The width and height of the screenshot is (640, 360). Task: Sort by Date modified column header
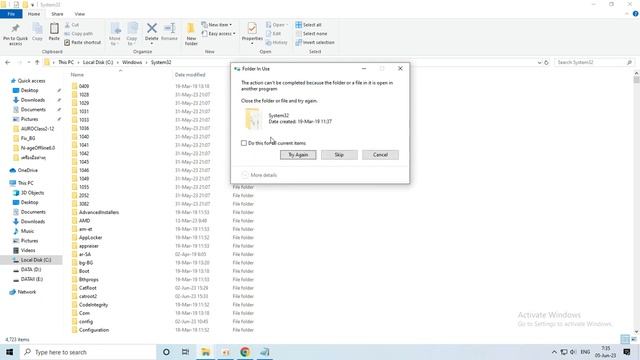190,75
